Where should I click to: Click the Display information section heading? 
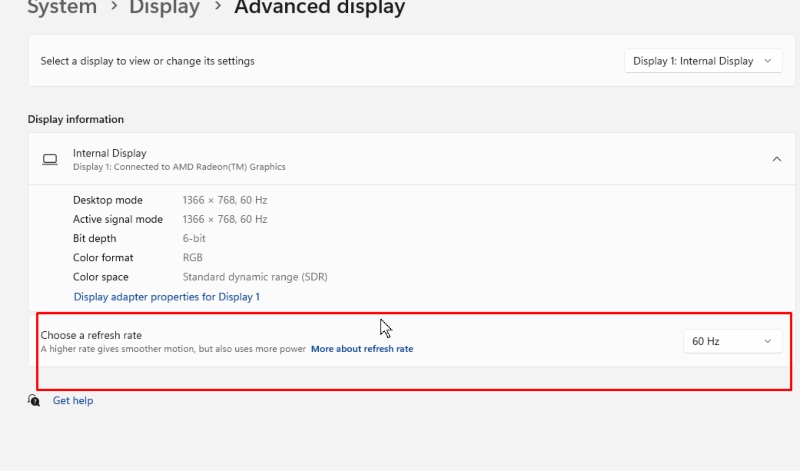point(76,119)
